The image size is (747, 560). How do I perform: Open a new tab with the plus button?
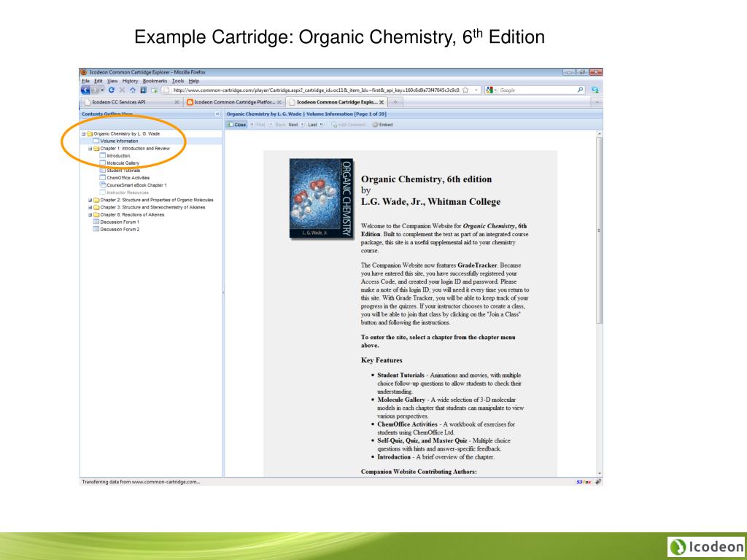[x=395, y=102]
